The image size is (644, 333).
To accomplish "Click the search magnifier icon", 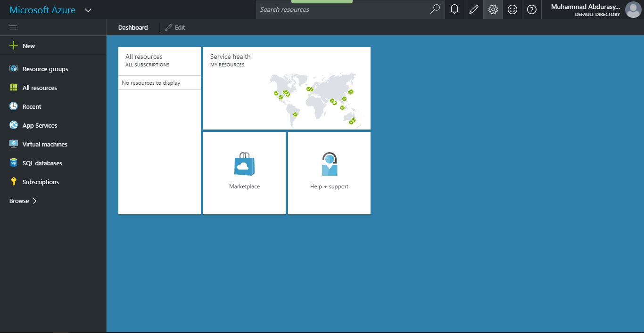I will [435, 9].
